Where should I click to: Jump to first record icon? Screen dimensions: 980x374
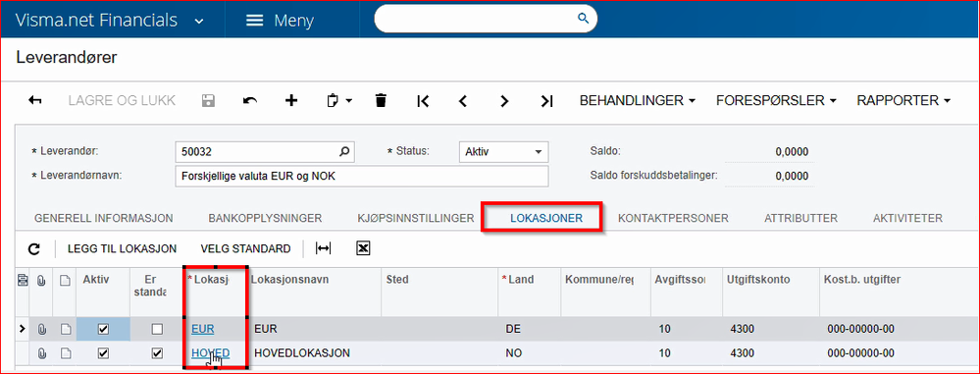tap(423, 101)
